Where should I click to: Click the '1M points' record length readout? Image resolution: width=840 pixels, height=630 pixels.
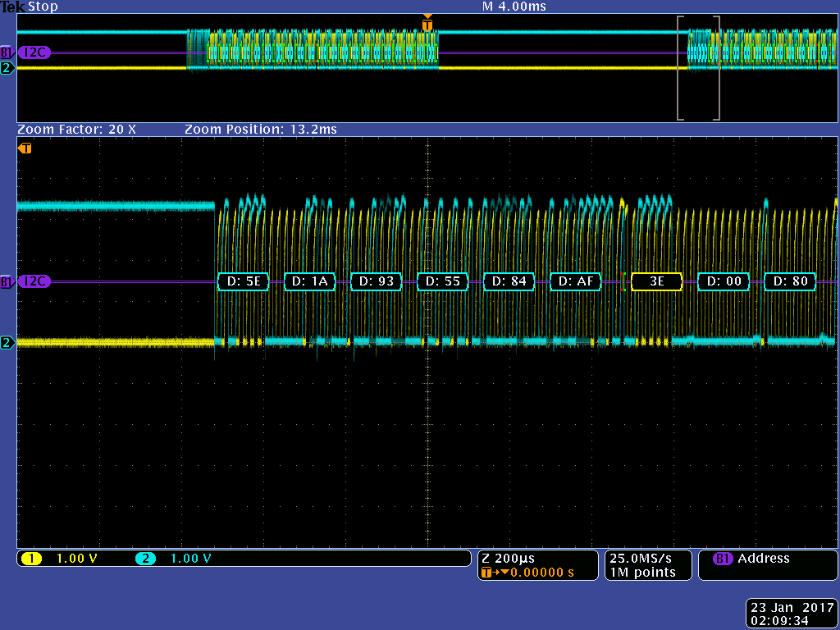(643, 573)
